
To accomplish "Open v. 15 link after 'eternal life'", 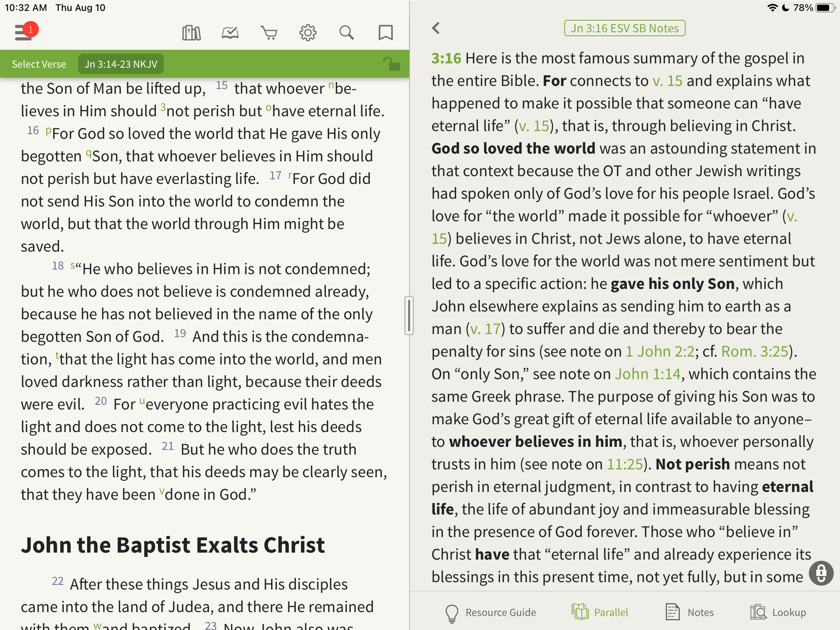I will [534, 126].
